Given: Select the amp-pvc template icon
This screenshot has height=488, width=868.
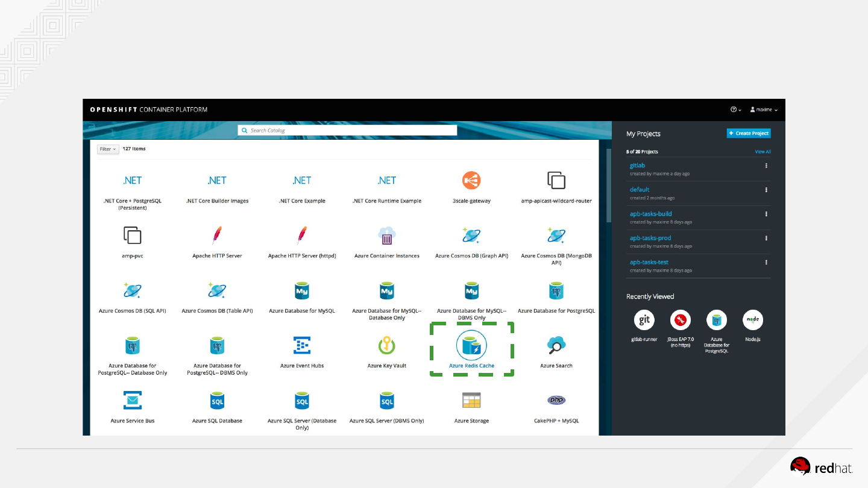Looking at the screenshot, I should point(132,235).
